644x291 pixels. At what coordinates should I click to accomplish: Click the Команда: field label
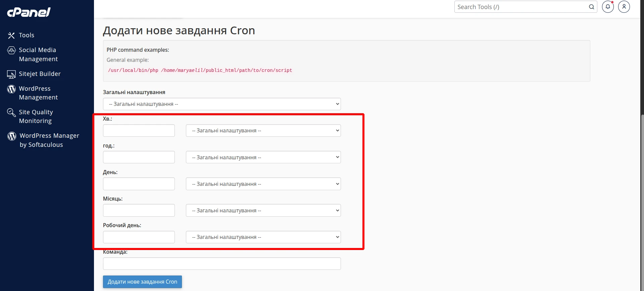coord(115,252)
